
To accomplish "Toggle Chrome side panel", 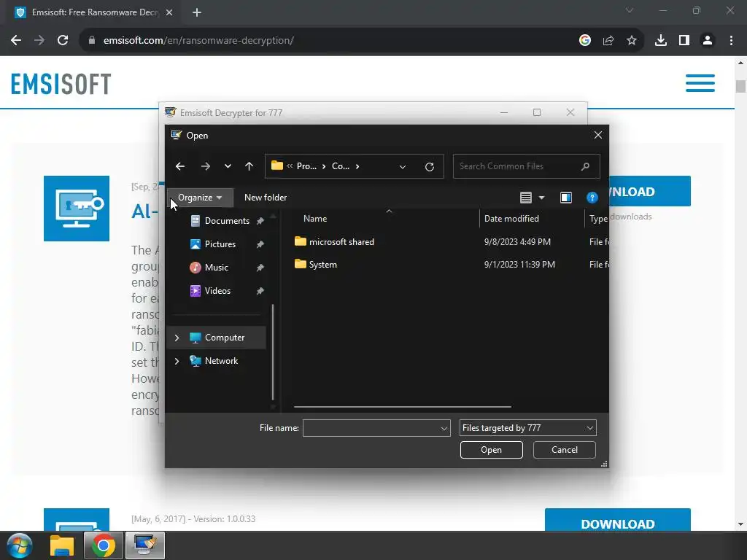I will coord(684,41).
